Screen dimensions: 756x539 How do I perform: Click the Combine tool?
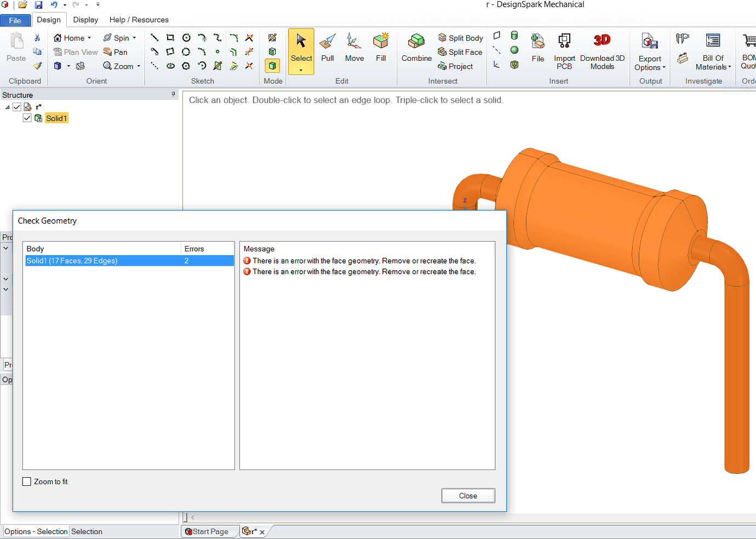[x=416, y=49]
